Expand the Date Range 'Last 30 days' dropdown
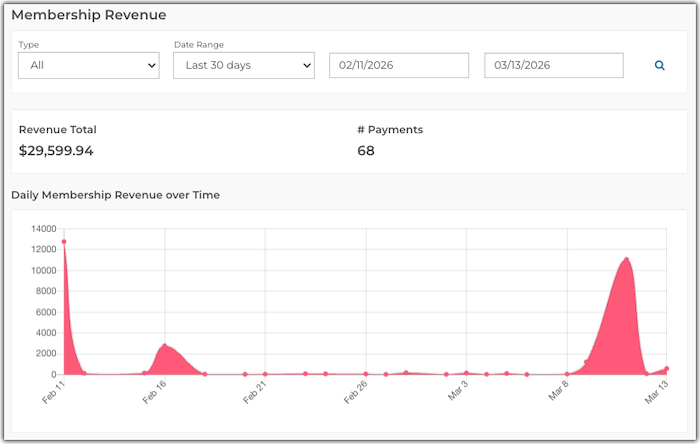Screen dimensions: 700x444 pyautogui.click(x=244, y=65)
